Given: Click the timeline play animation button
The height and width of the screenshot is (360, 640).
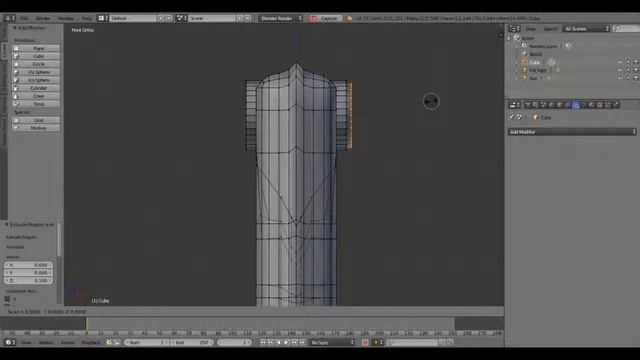Looking at the screenshot, I should coord(287,342).
